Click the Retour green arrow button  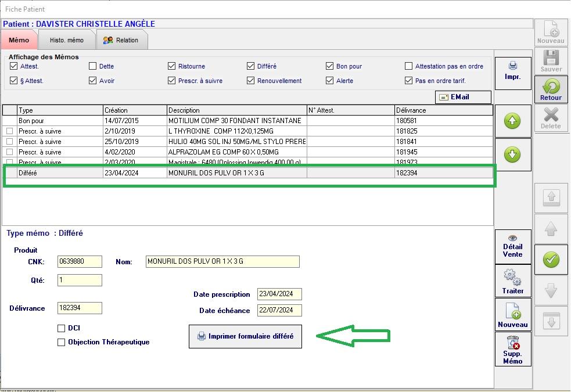tap(551, 89)
